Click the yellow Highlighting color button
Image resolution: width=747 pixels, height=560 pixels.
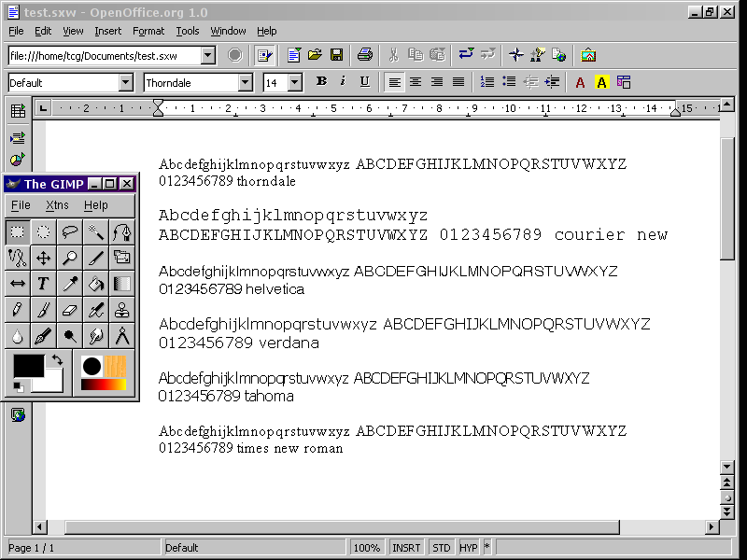tap(601, 82)
